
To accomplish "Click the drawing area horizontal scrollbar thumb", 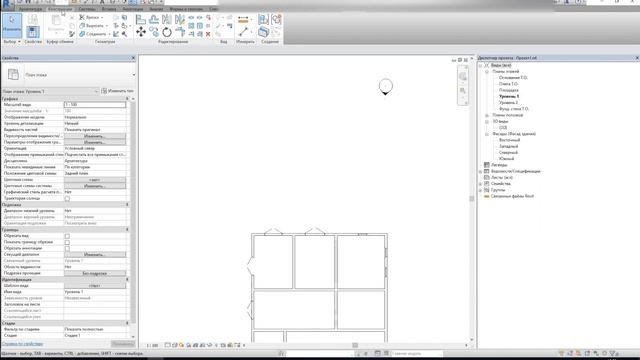I will (x=355, y=345).
